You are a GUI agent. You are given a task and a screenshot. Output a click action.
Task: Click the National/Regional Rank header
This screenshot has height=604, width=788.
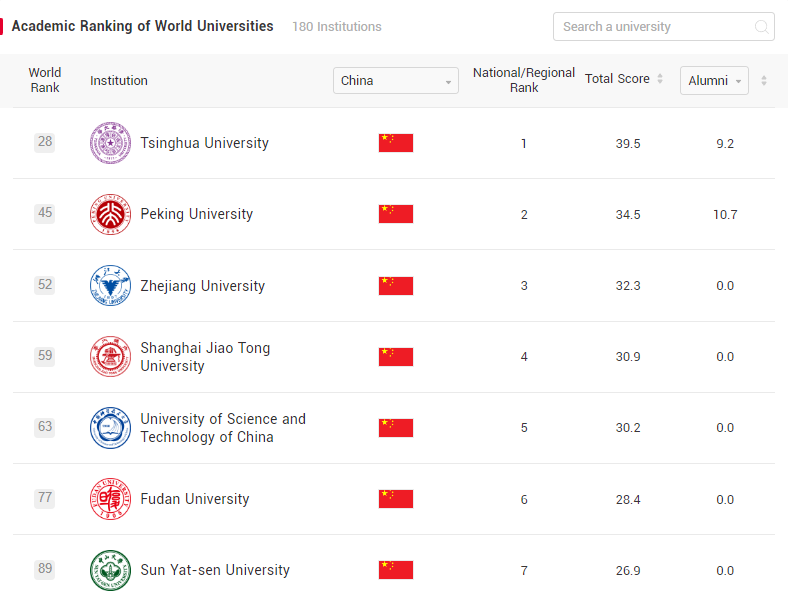pyautogui.click(x=524, y=80)
